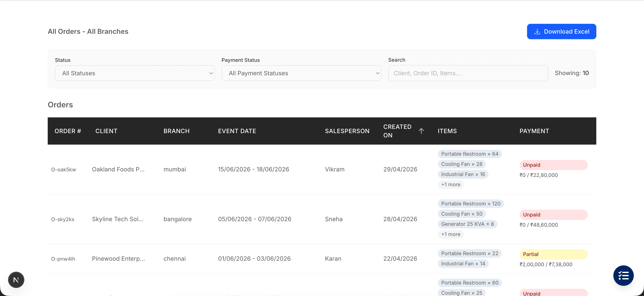Sort by the BRANCH column header
The width and height of the screenshot is (644, 296).
pyautogui.click(x=177, y=131)
